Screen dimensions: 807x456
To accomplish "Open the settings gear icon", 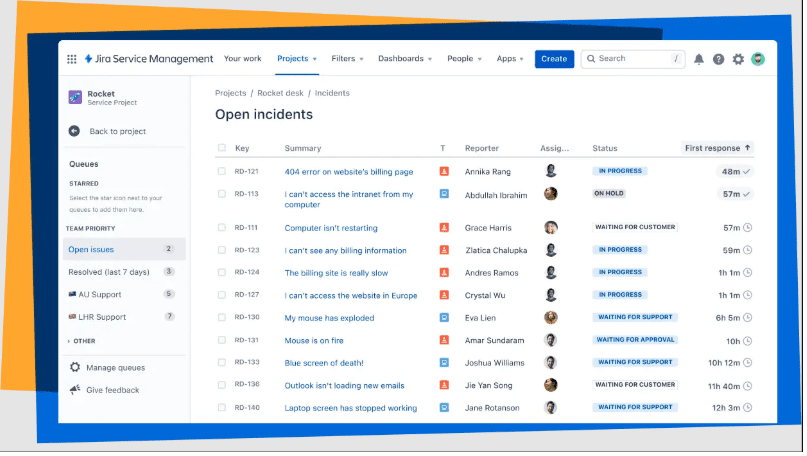I will click(738, 59).
